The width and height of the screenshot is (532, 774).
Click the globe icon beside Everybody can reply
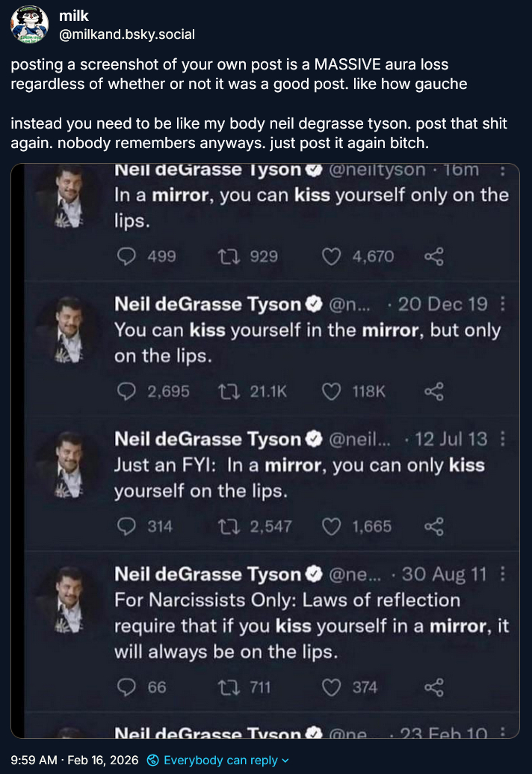pos(153,760)
